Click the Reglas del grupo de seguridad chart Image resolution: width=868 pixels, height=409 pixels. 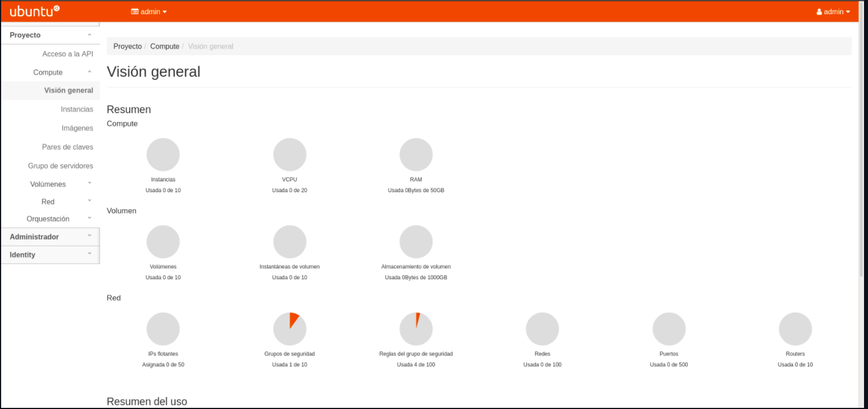(416, 328)
